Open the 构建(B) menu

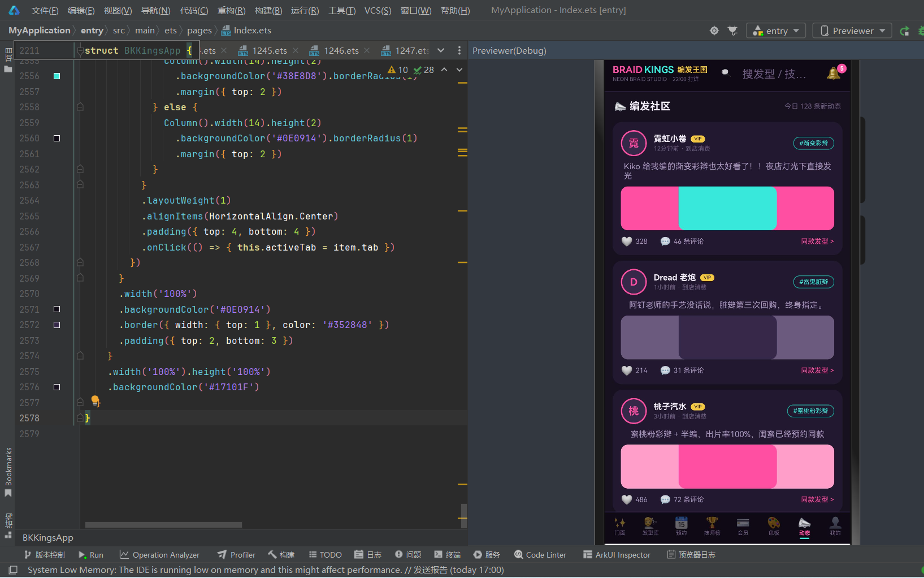(268, 10)
